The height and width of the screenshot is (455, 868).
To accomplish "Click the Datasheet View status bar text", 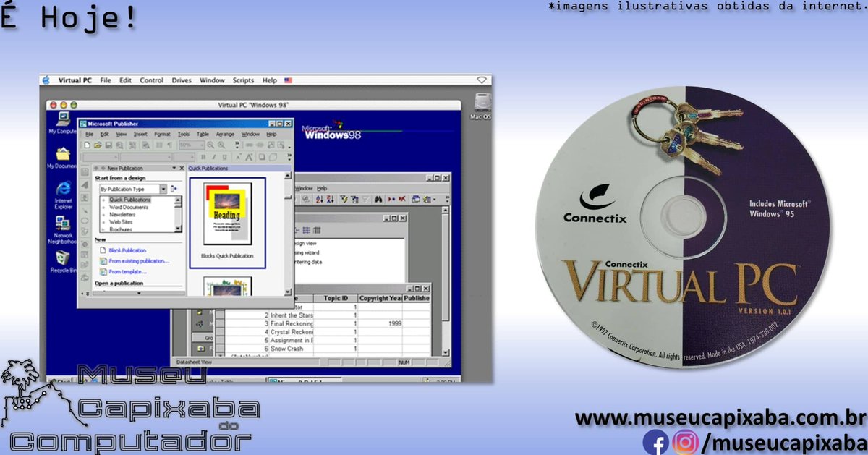I will [195, 362].
